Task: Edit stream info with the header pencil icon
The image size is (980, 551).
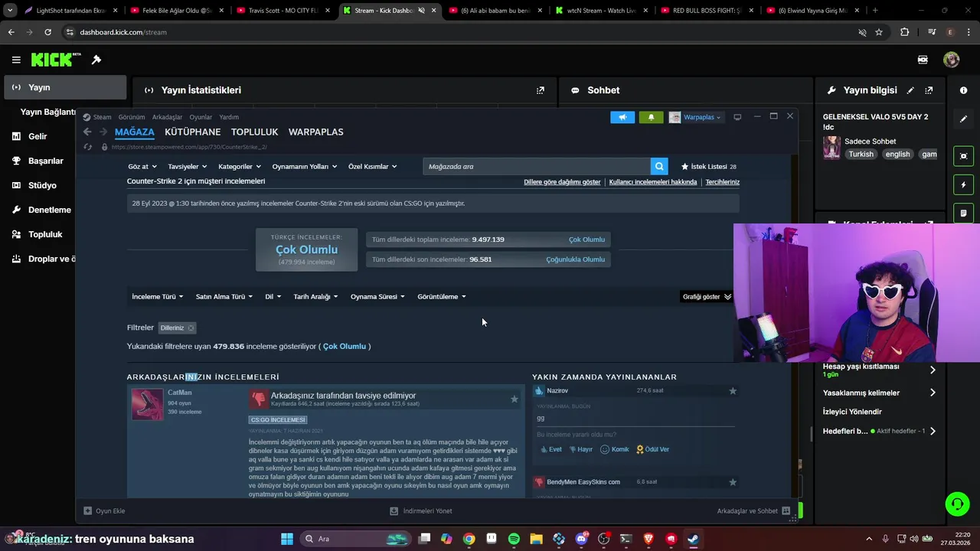Action: [910, 90]
